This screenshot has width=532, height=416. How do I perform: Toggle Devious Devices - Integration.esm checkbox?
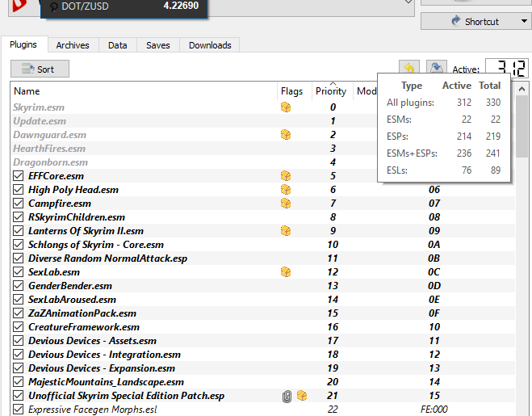[x=19, y=355]
